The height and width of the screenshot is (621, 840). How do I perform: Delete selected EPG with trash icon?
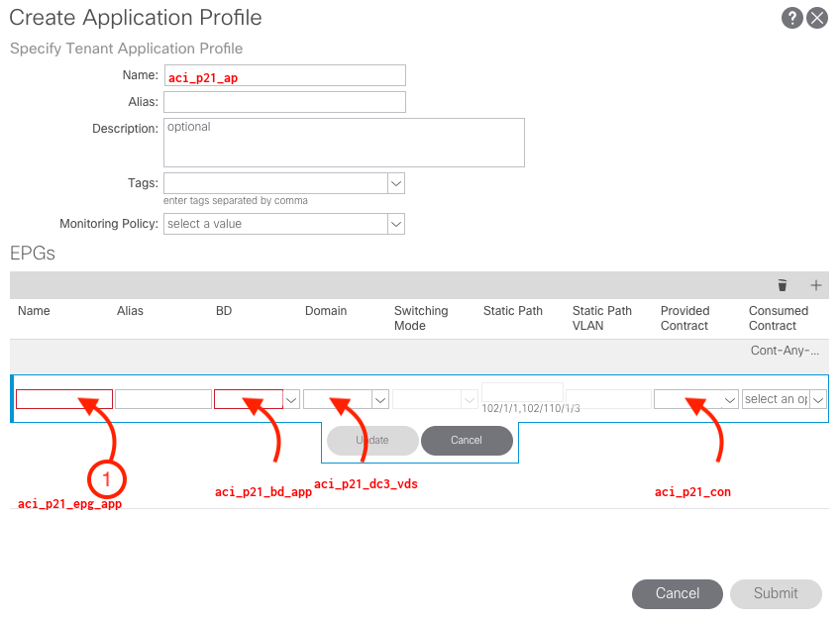pos(783,285)
